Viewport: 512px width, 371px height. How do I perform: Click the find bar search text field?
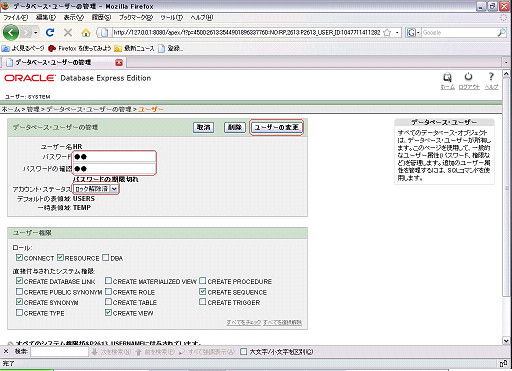click(x=59, y=352)
